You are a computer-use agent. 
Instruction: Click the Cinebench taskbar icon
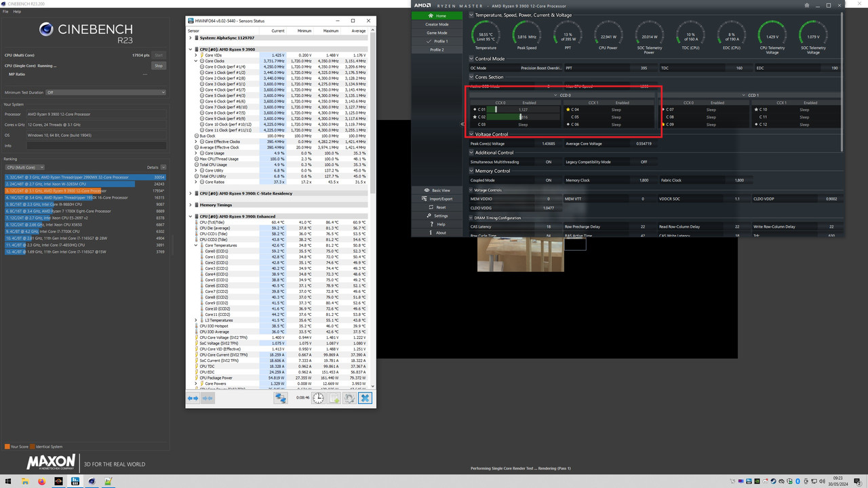(92, 481)
